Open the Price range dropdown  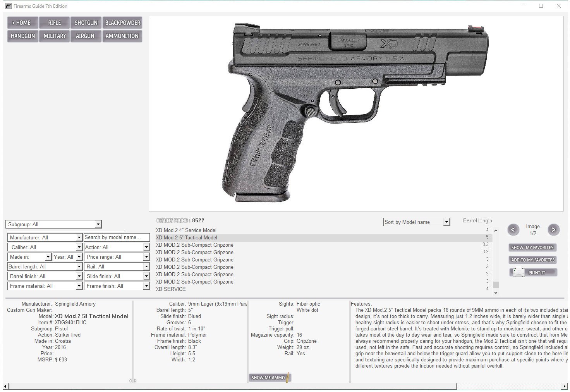(x=146, y=257)
